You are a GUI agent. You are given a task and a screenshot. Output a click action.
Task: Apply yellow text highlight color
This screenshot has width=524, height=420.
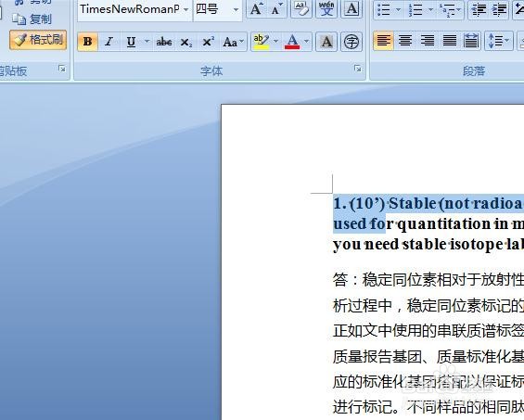point(261,42)
